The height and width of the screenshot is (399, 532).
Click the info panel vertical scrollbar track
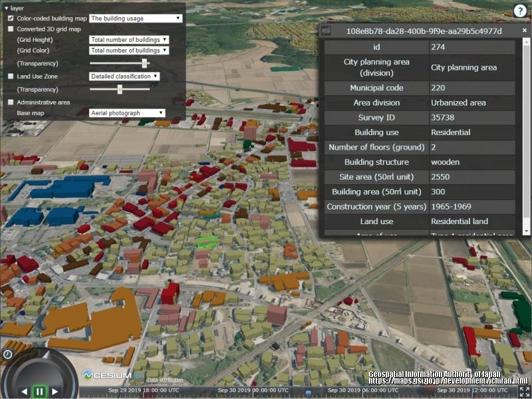coord(526,136)
